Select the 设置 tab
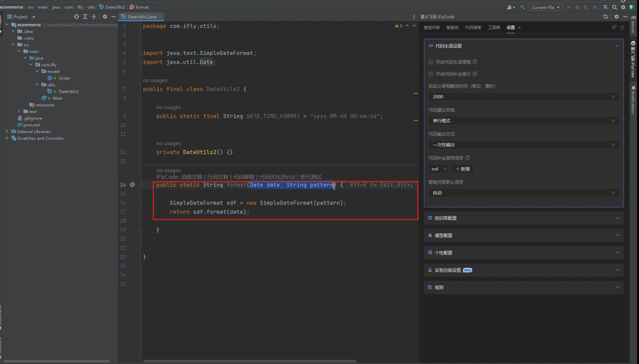The width and height of the screenshot is (639, 364). click(x=511, y=27)
